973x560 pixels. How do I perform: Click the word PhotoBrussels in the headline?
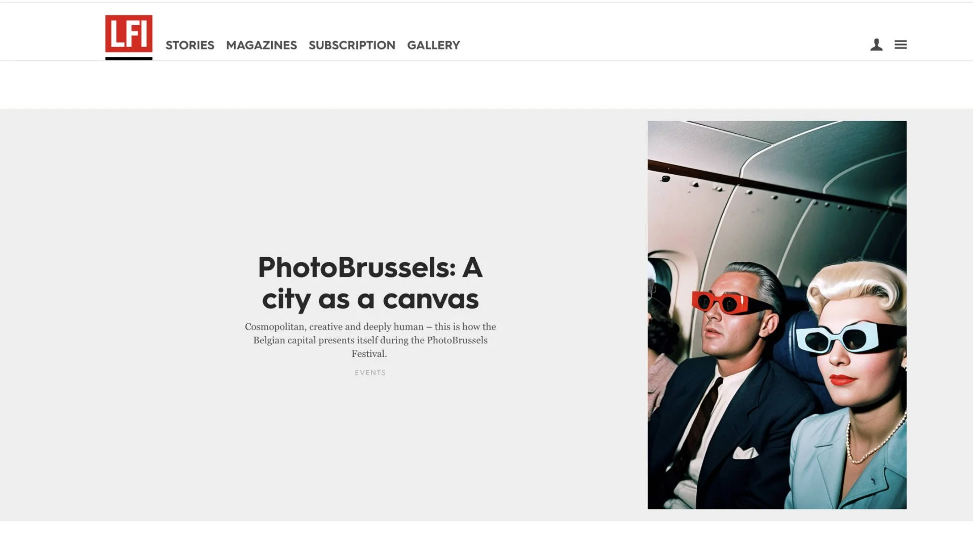click(x=357, y=267)
